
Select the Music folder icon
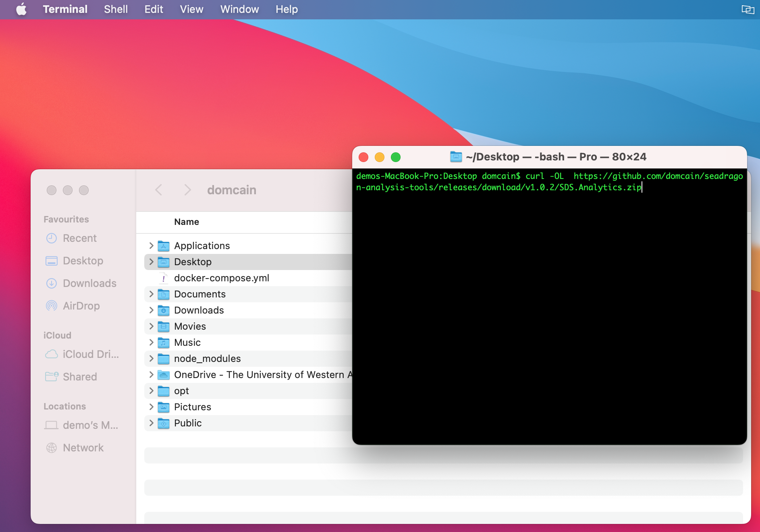tap(164, 342)
